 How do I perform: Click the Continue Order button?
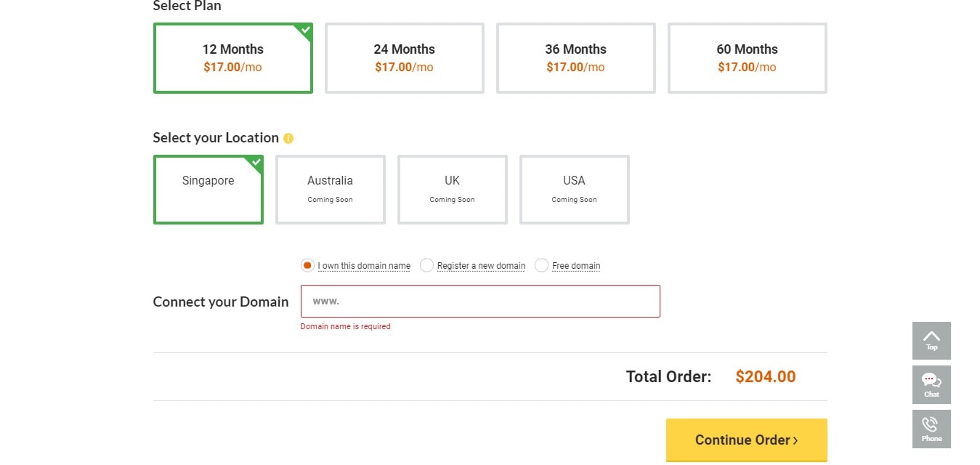(747, 440)
